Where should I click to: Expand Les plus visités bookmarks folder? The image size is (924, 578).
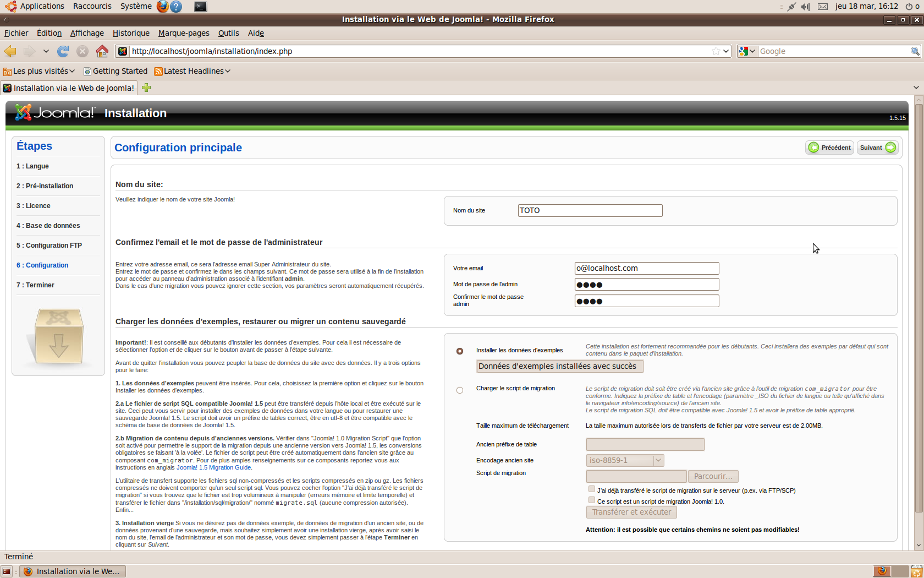38,71
